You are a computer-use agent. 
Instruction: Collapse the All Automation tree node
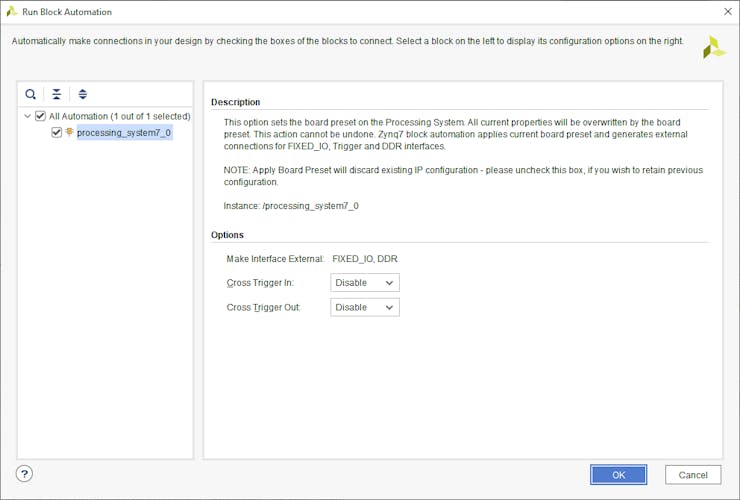point(27,116)
